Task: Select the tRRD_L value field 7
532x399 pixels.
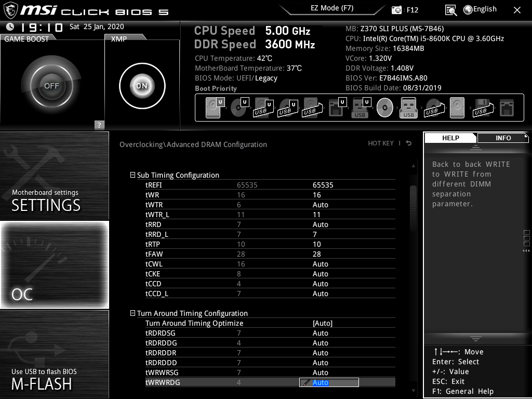Action: point(314,234)
